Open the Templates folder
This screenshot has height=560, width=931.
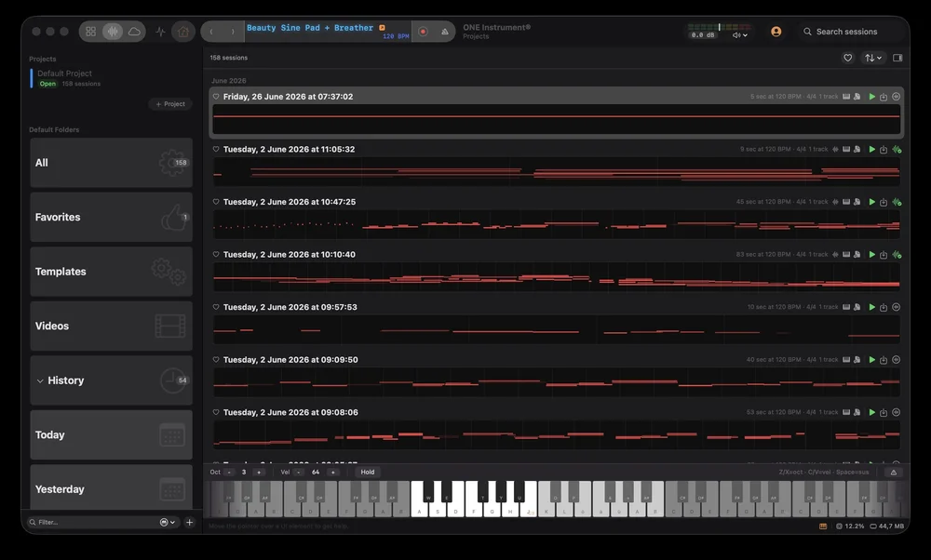coord(111,272)
